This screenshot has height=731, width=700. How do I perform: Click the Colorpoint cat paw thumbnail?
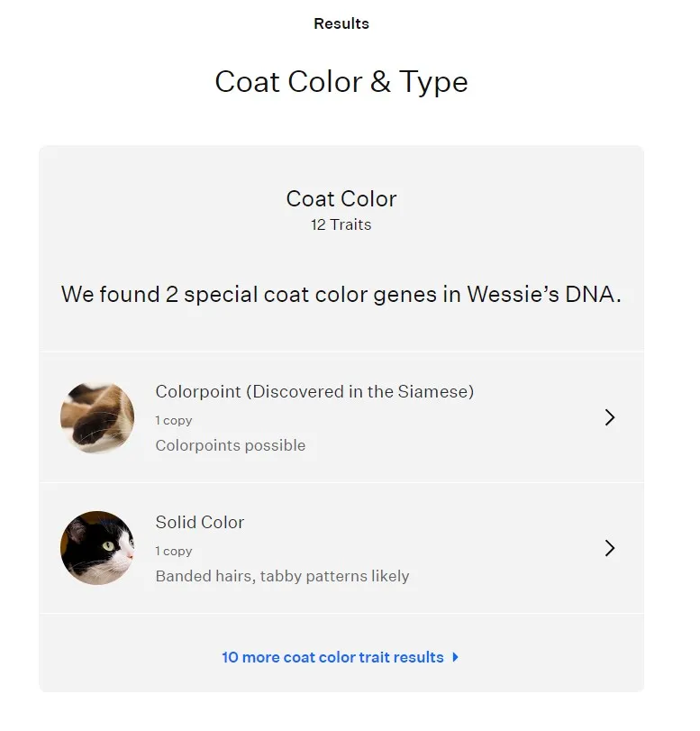[96, 417]
